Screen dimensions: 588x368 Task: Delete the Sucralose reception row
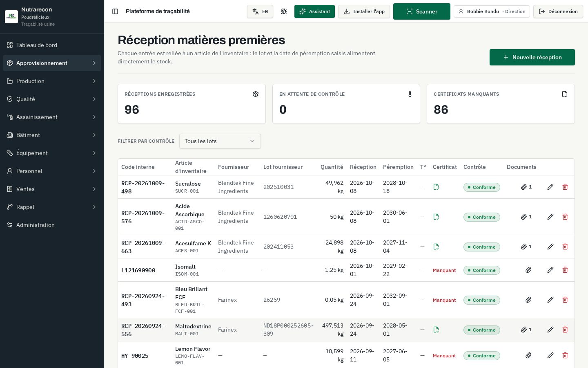pos(565,187)
